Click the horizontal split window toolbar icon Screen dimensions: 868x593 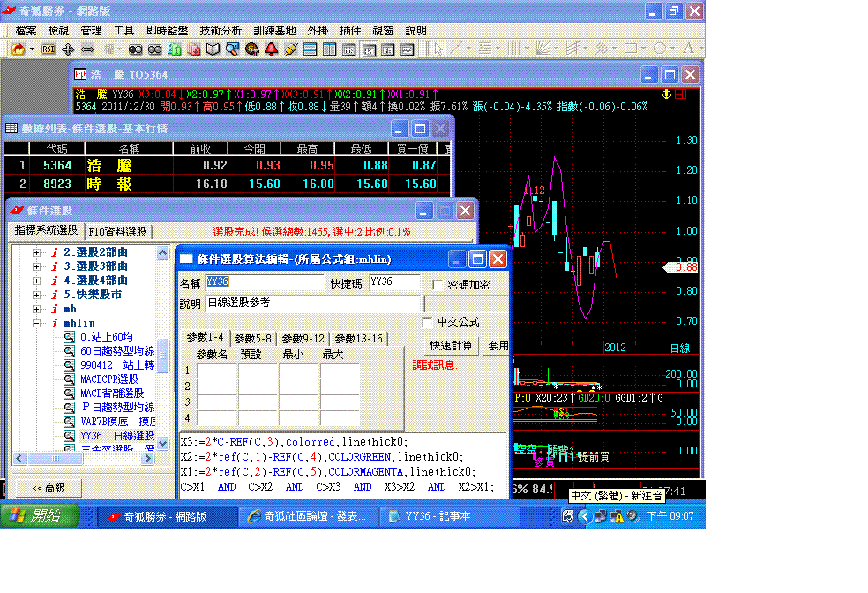[x=310, y=49]
